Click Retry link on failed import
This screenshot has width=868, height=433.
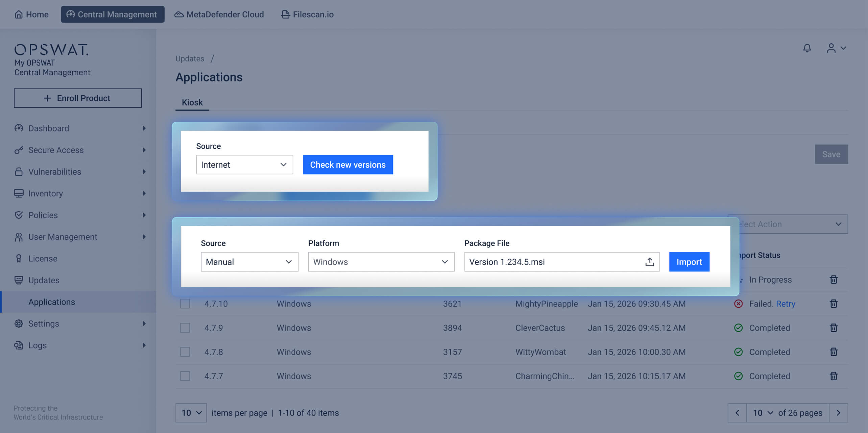click(x=785, y=304)
